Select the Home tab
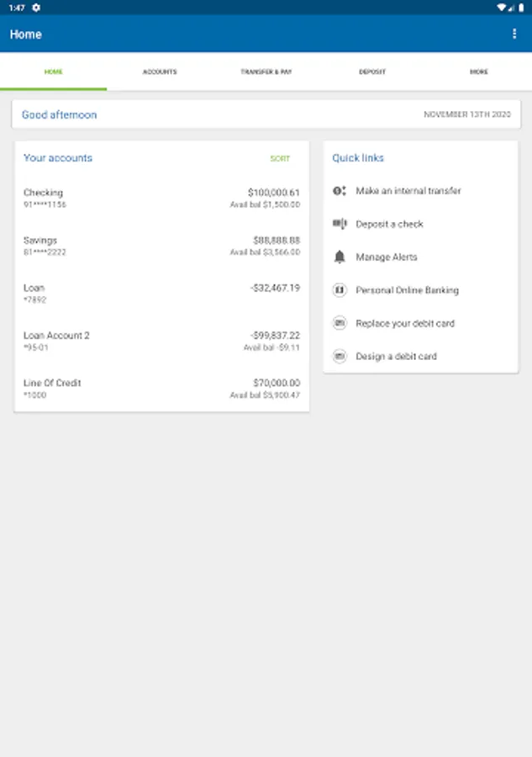This screenshot has height=757, width=532. (53, 72)
